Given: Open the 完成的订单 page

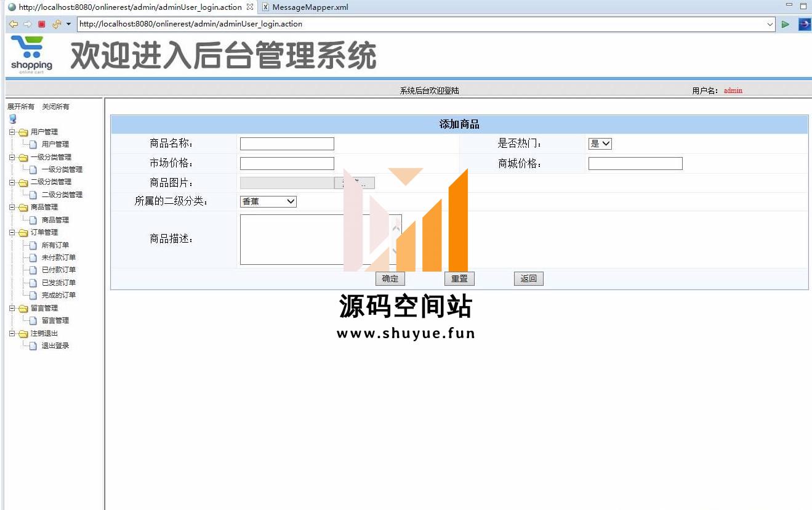Looking at the screenshot, I should (x=58, y=295).
